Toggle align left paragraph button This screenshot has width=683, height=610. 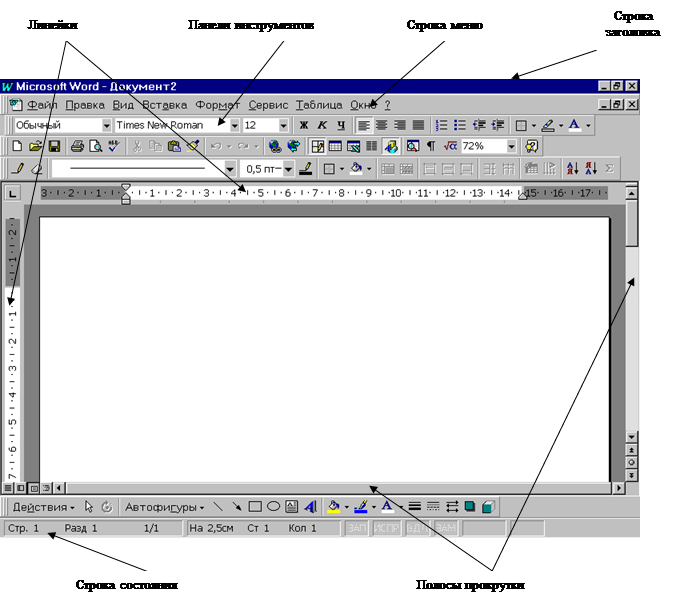tap(363, 125)
